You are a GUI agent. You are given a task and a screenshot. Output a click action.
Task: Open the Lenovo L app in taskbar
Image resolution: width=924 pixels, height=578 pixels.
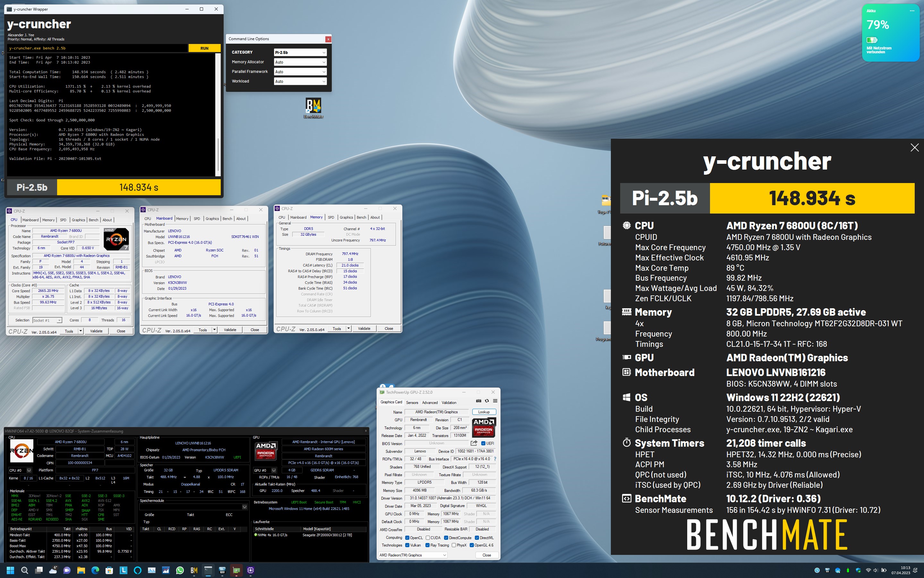coord(123,570)
